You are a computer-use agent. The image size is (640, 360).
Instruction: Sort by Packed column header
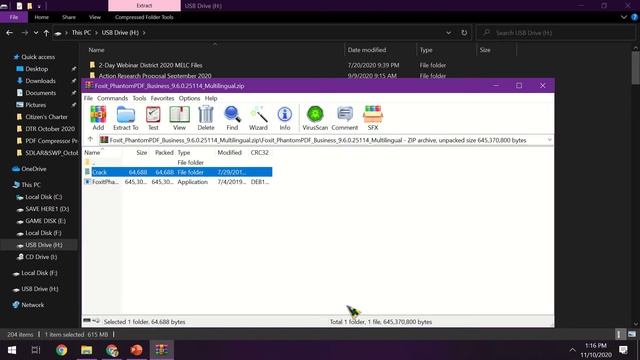[164, 152]
